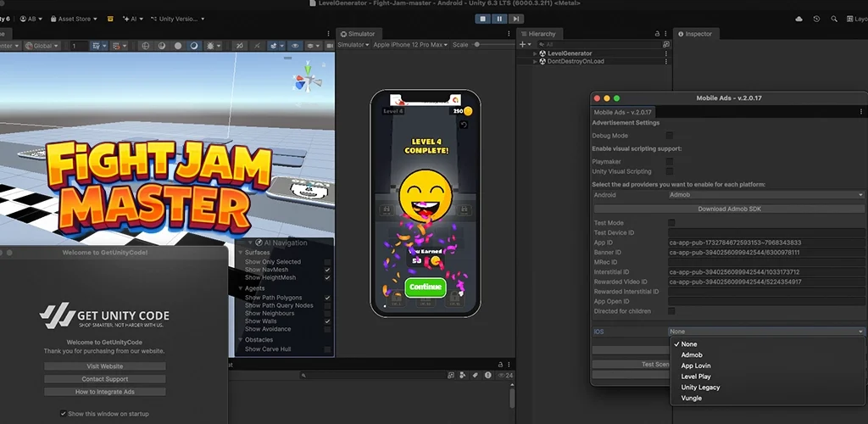This screenshot has width=868, height=424.
Task: Open the AI menu dropdown
Action: pyautogui.click(x=133, y=19)
